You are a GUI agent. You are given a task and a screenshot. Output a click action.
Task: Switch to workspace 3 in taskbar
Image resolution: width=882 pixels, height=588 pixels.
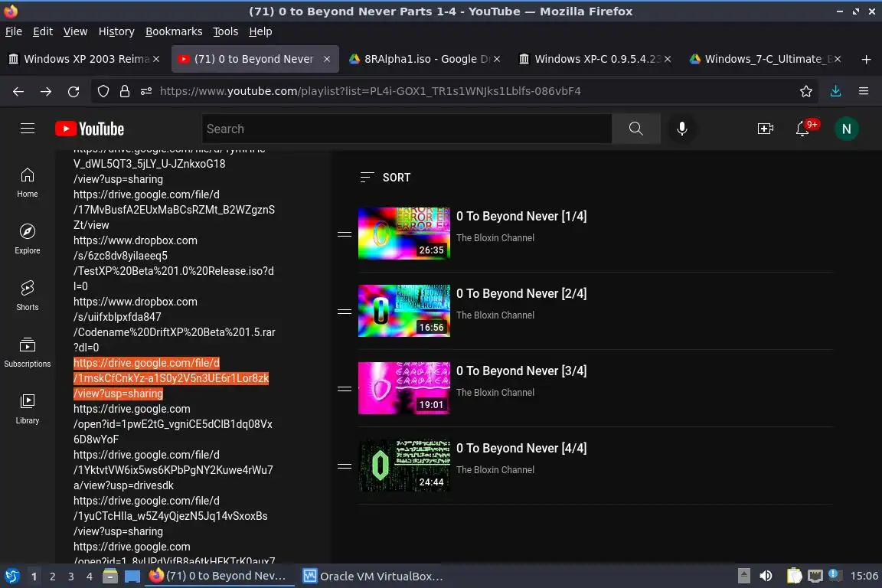(x=71, y=577)
